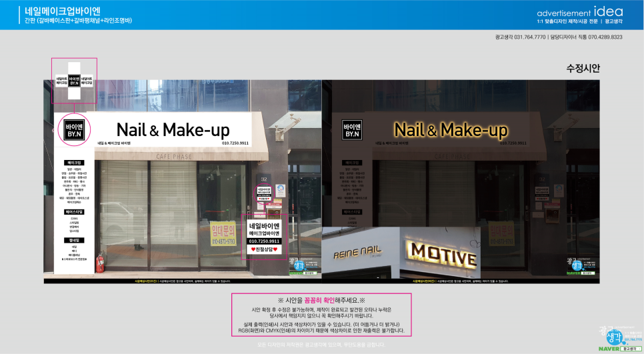Click the cross-shaped protruding sign mockup at top left
Screen dimensions: 644x354
(74, 81)
